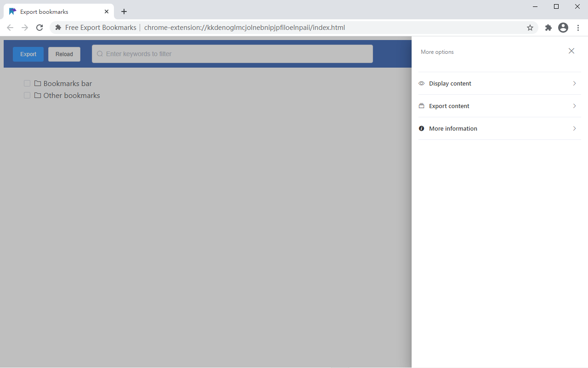Click the eye icon beside Display content
Screen dimensions: 588x368
click(421, 83)
